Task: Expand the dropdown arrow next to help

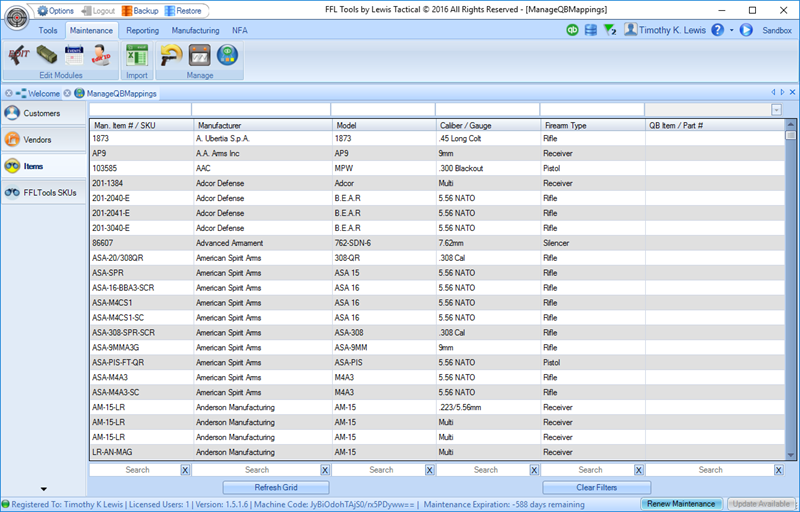Action: [732, 31]
